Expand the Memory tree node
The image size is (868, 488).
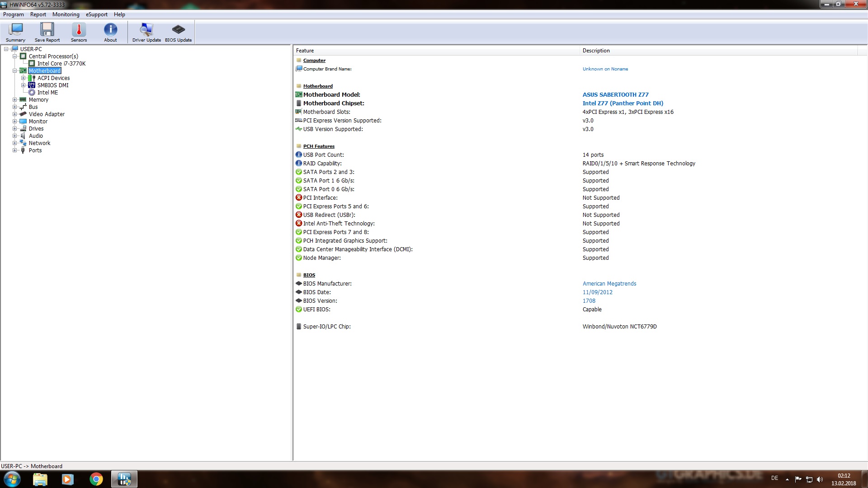tap(14, 100)
